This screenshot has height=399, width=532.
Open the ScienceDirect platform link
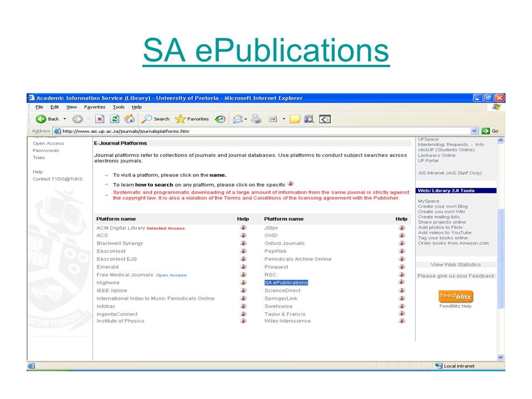pos(282,290)
